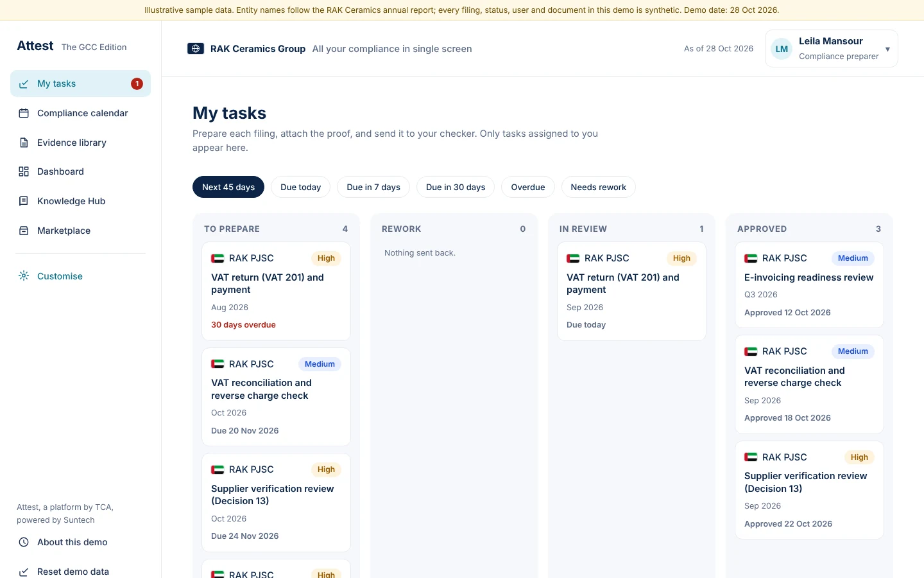Click the High tag on the Sep 2026 VAT return
Viewport: 924px width, 578px height.
coord(681,258)
